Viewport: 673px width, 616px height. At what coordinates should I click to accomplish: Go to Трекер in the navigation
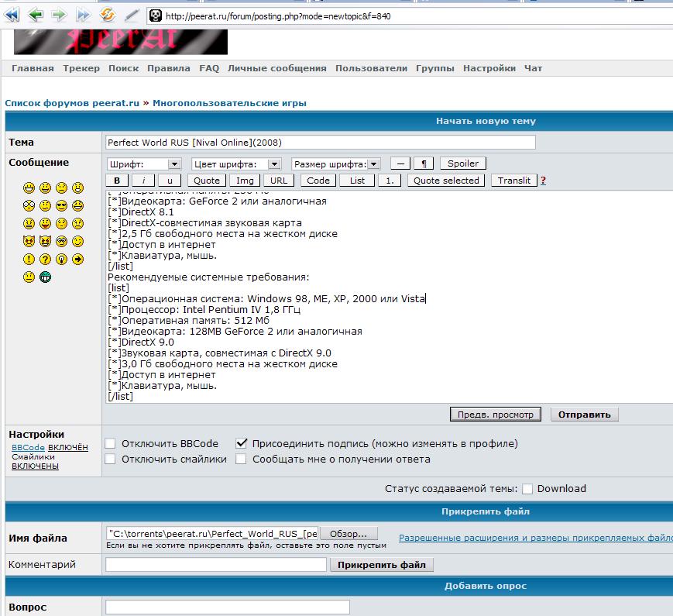click(x=81, y=68)
